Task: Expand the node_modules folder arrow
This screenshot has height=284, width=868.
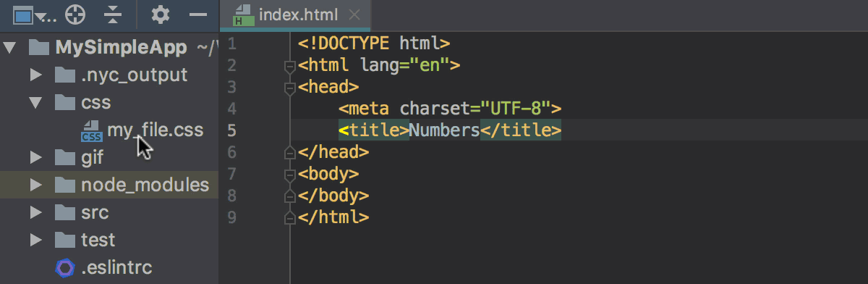Action: click(35, 185)
